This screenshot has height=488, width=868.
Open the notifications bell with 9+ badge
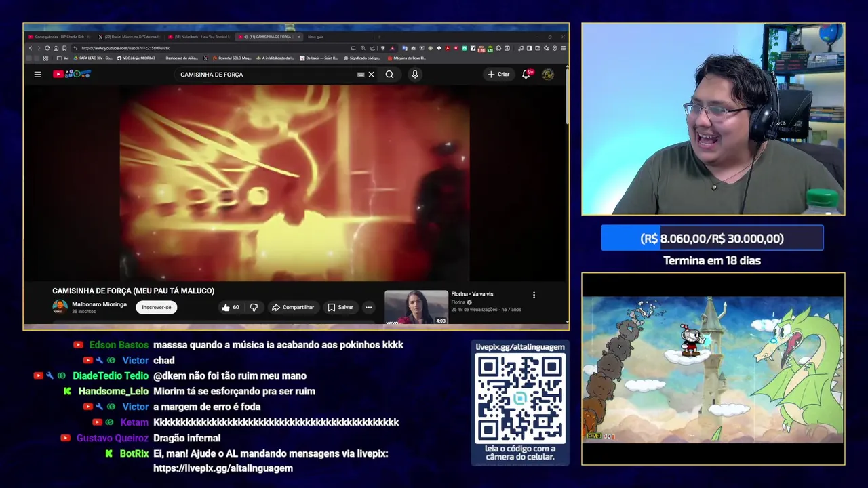[x=526, y=74]
